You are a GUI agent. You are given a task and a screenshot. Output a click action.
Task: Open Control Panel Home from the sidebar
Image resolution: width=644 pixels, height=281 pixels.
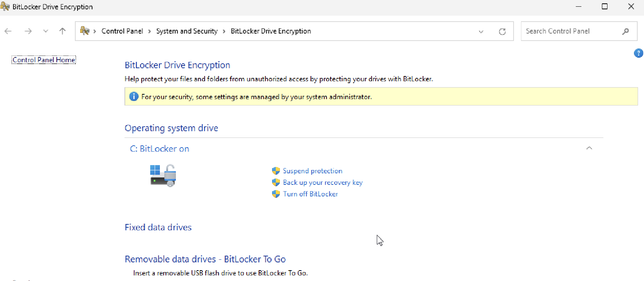[x=44, y=60]
